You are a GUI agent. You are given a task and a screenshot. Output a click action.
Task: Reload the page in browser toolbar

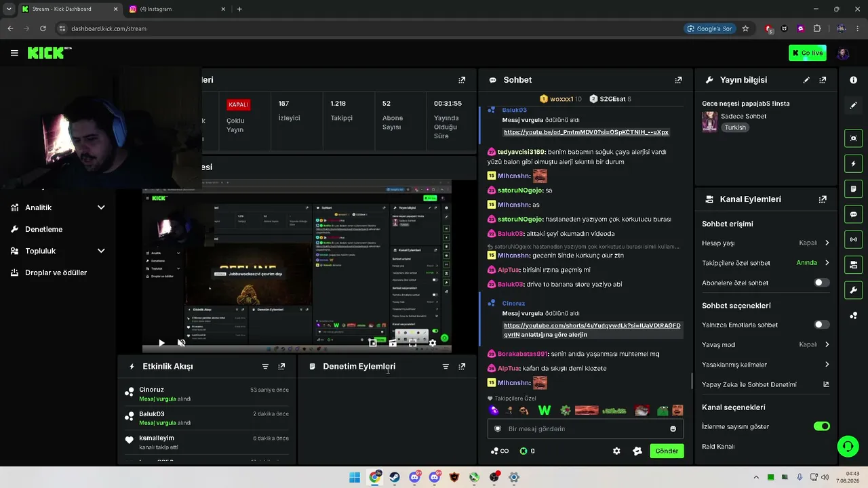click(x=43, y=28)
